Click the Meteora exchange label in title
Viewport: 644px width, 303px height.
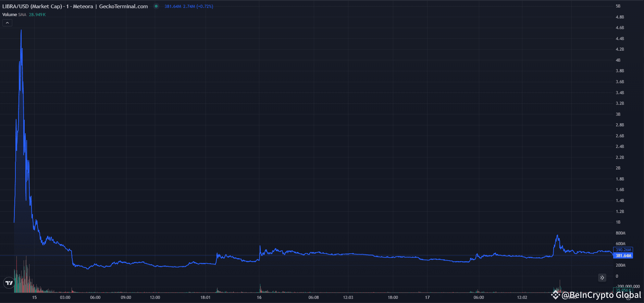(83, 7)
